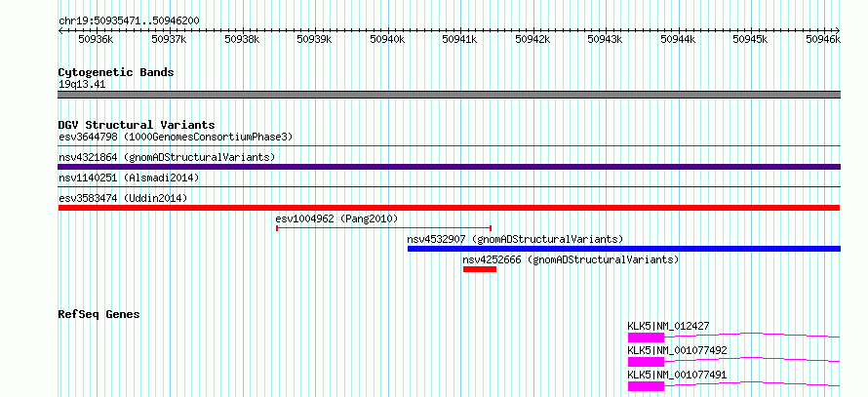Select the short red nsv4252666 variant bar
This screenshot has width=868, height=397.
click(x=480, y=269)
